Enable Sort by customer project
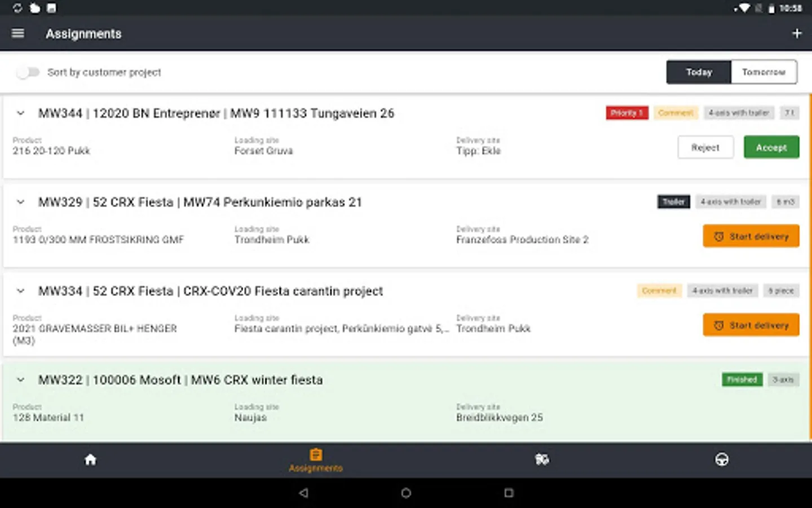This screenshot has width=812, height=508. pyautogui.click(x=28, y=72)
